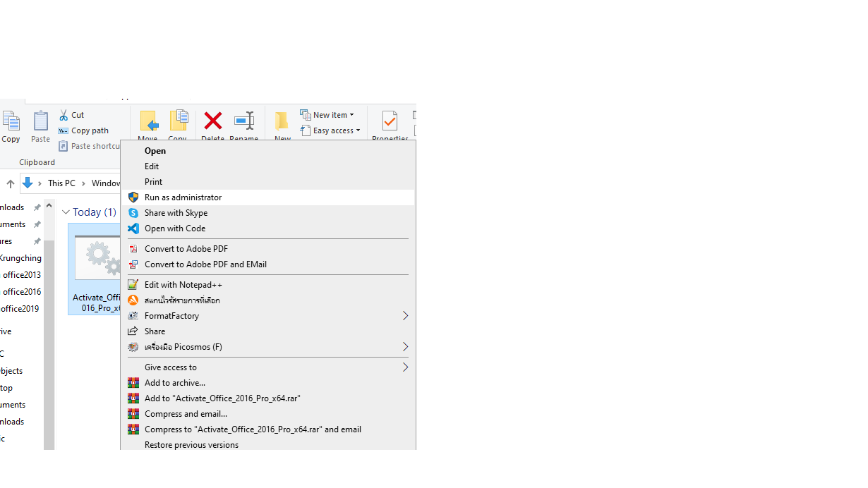
Task: Choose Open from the context menu
Action: click(268, 151)
